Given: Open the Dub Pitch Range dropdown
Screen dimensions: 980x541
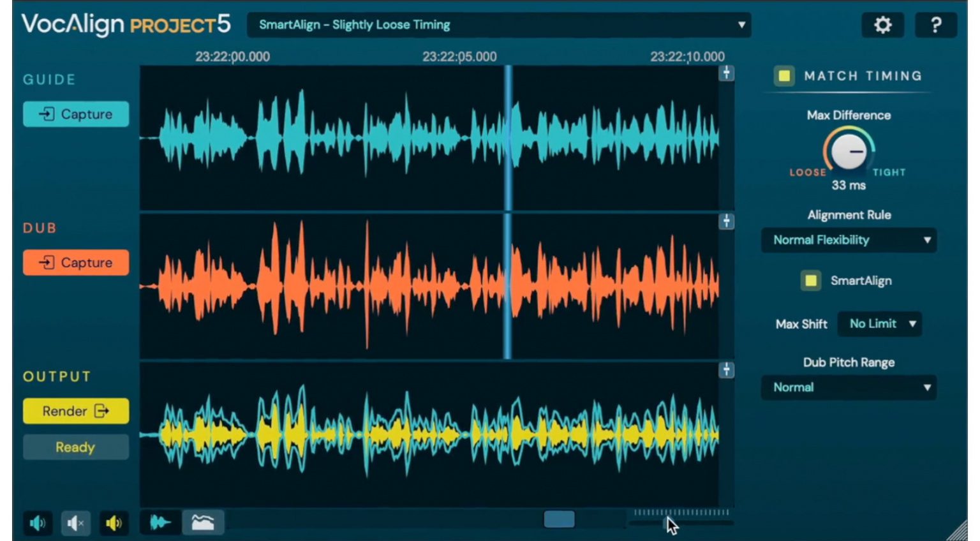Looking at the screenshot, I should coord(849,387).
